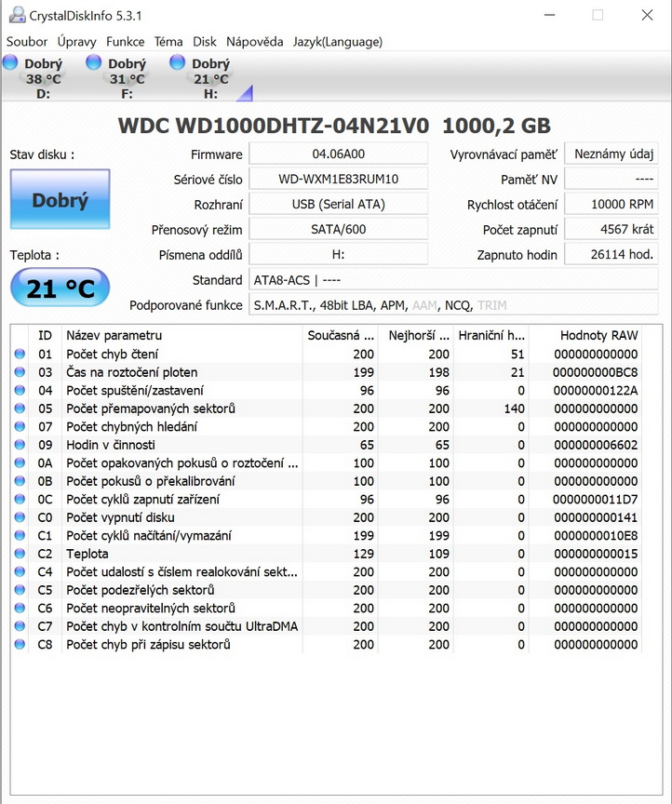The width and height of the screenshot is (672, 804).
Task: Click the serial number field
Action: [339, 180]
